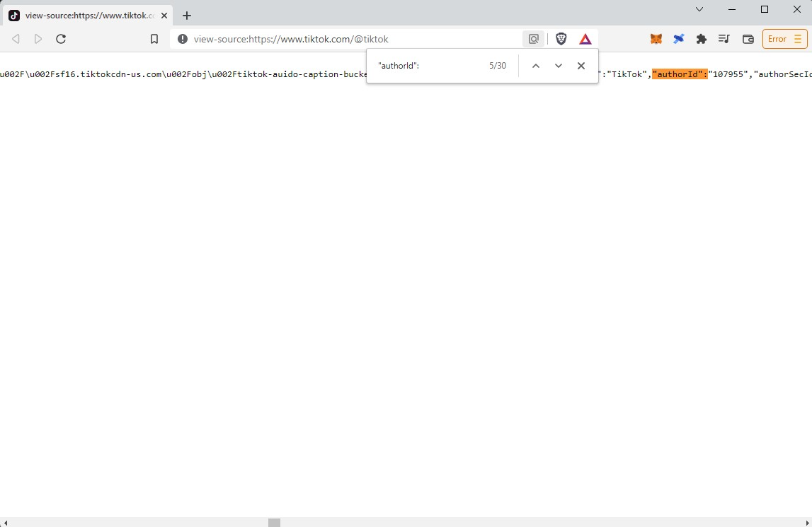Click the back navigation arrow
This screenshot has width=812, height=527.
(x=16, y=39)
